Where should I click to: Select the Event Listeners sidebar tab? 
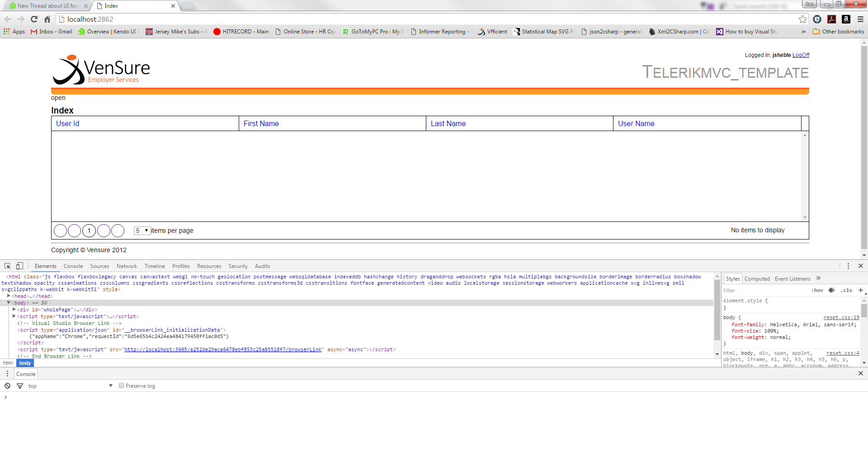793,279
